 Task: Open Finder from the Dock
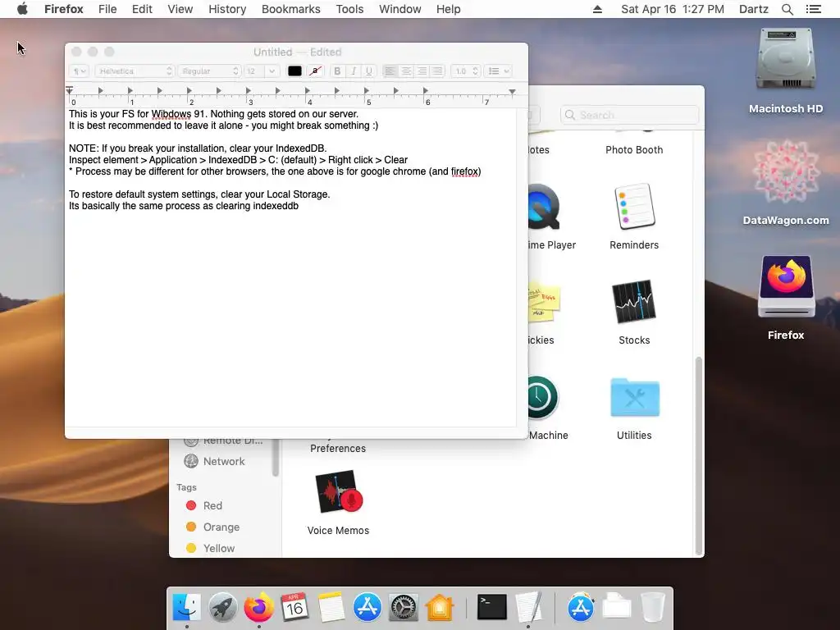pos(186,607)
